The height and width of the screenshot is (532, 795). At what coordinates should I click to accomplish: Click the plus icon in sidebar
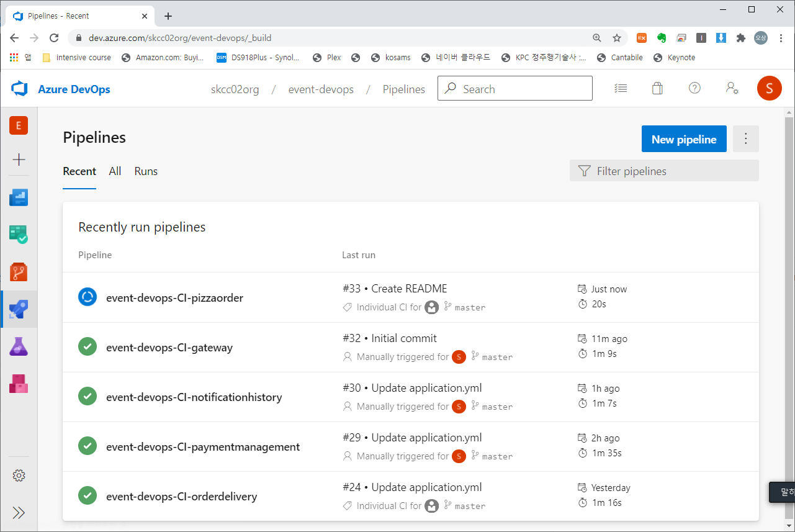[19, 160]
